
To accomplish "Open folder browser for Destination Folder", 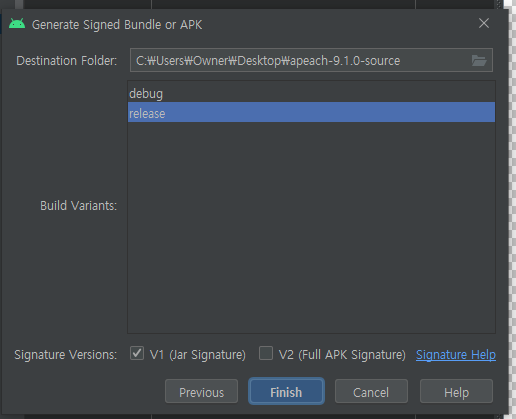I will coord(479,61).
